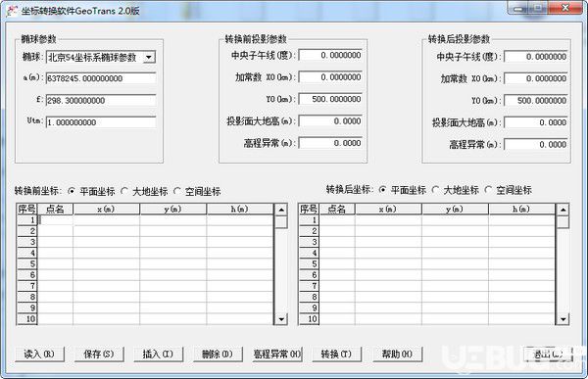Edit 投影面大地高 field in 转换前投影参数
Screen dimensions: 588x379
coord(330,121)
